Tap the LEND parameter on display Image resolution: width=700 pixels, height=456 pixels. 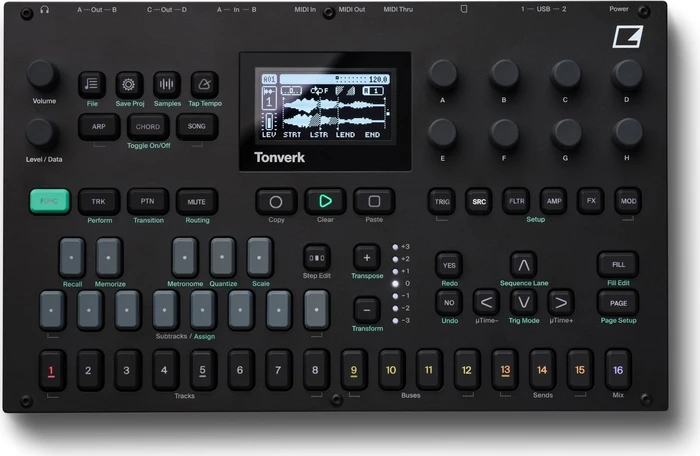[345, 134]
